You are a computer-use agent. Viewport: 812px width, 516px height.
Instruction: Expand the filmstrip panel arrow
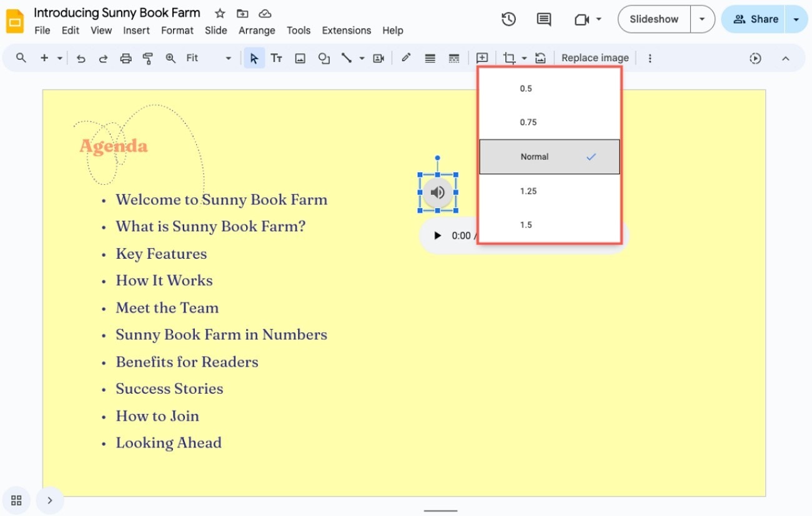[50, 500]
